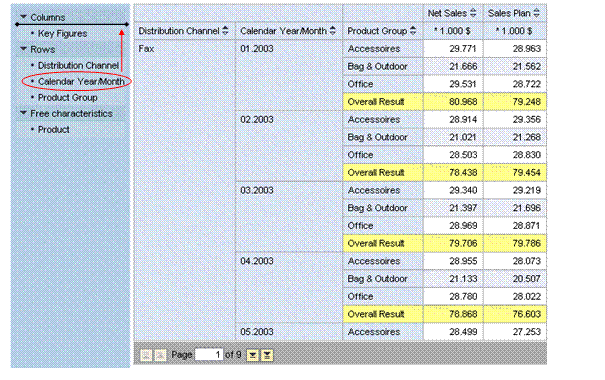
Task: Select Calendar Year/Month in Rows list
Action: 81,82
